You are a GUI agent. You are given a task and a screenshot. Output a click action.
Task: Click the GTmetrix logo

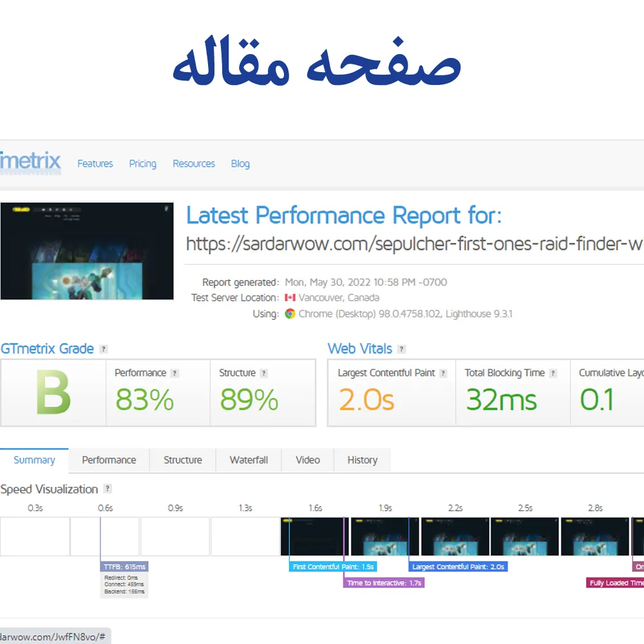[30, 161]
